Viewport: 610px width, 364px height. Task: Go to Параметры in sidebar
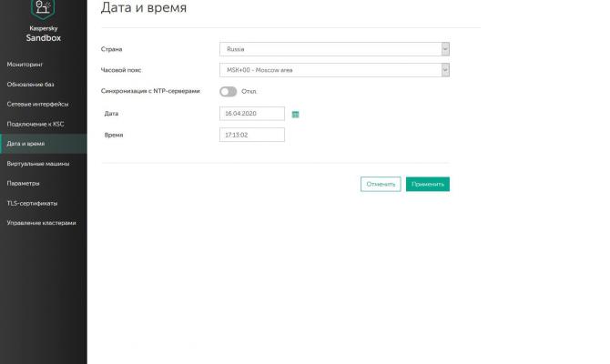(x=23, y=183)
